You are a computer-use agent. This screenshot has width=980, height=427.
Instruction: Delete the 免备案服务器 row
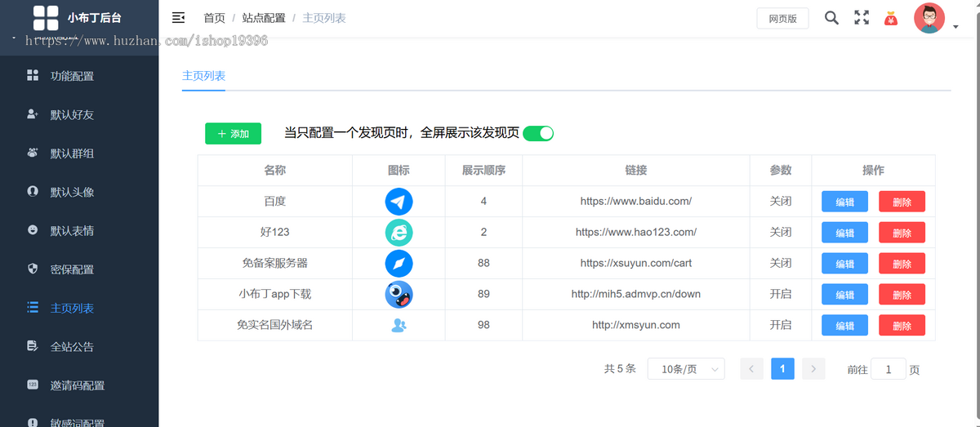point(902,264)
